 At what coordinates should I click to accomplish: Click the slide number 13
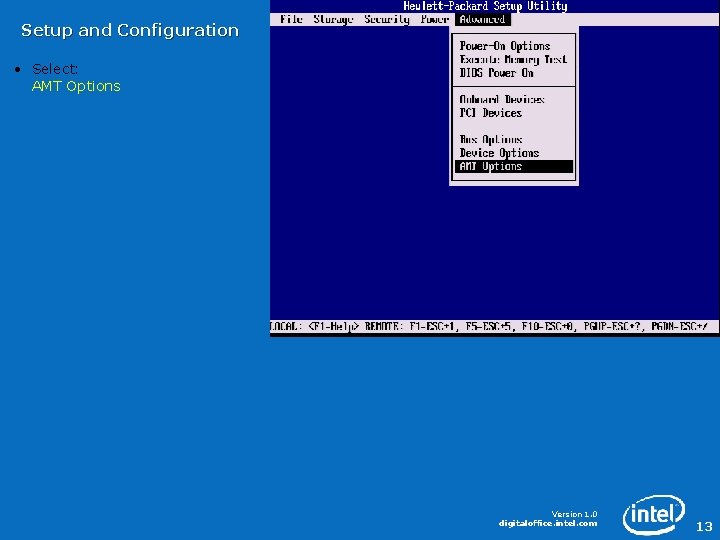pyautogui.click(x=704, y=526)
